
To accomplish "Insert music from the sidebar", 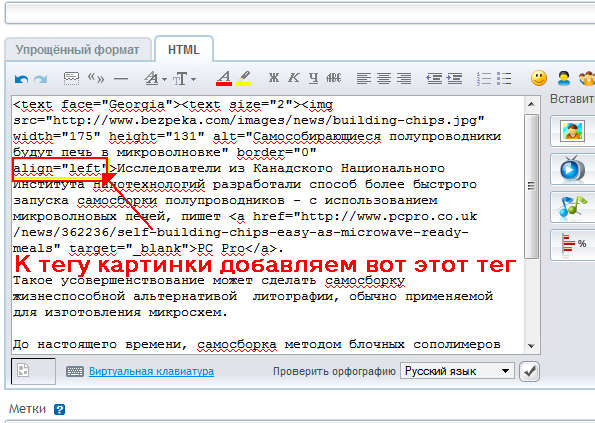I will click(573, 207).
